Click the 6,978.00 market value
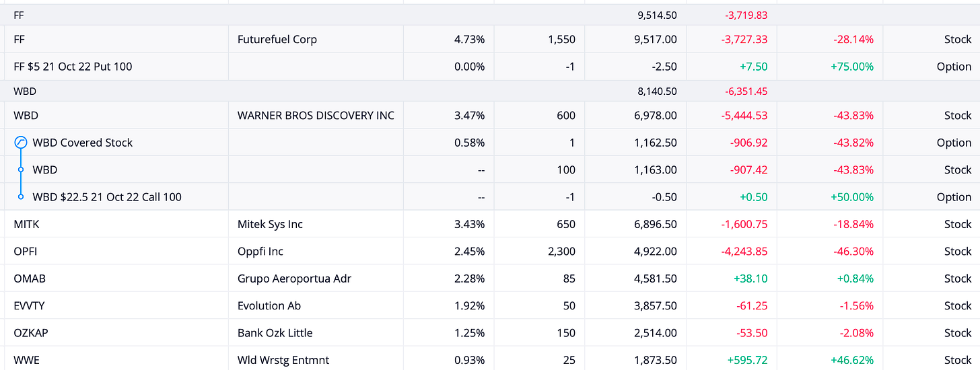 click(655, 116)
